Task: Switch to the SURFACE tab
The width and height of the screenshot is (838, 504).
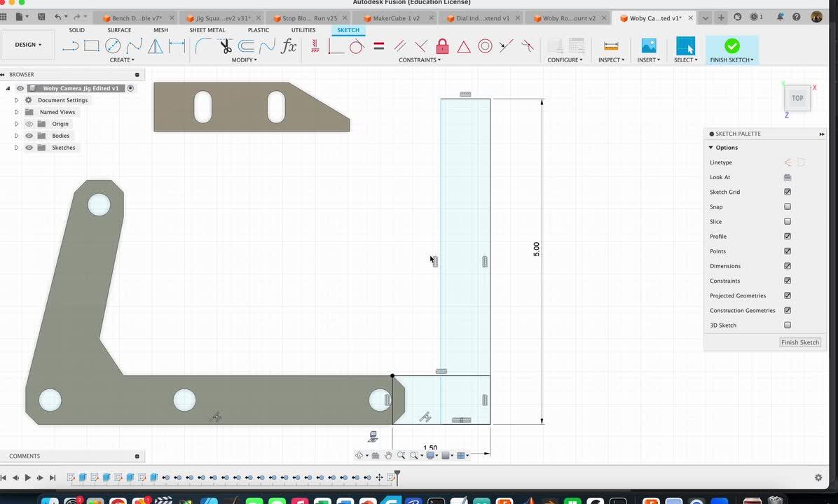Action: click(x=119, y=30)
